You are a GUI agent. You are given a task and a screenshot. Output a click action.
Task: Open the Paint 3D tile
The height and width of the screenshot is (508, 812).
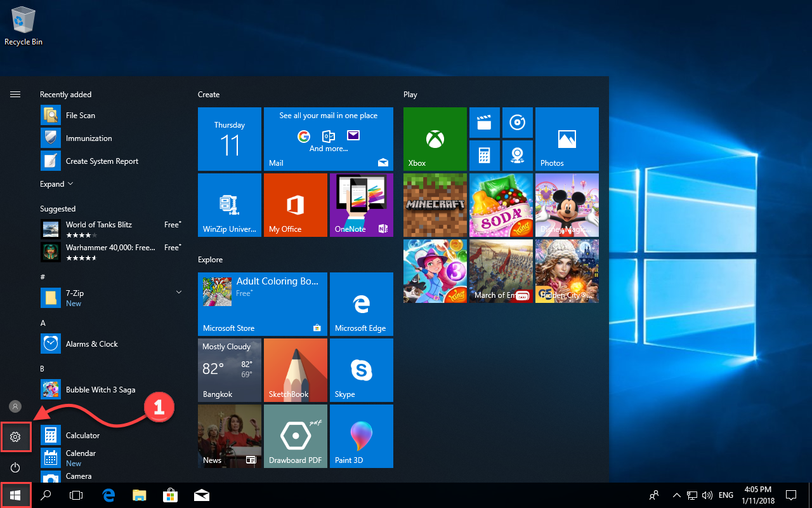pos(362,436)
